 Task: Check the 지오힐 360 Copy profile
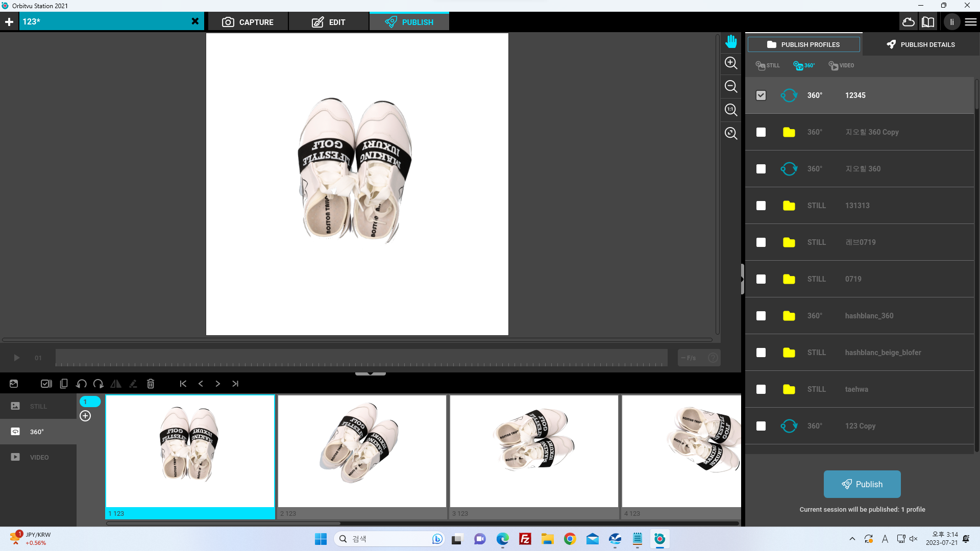(761, 132)
